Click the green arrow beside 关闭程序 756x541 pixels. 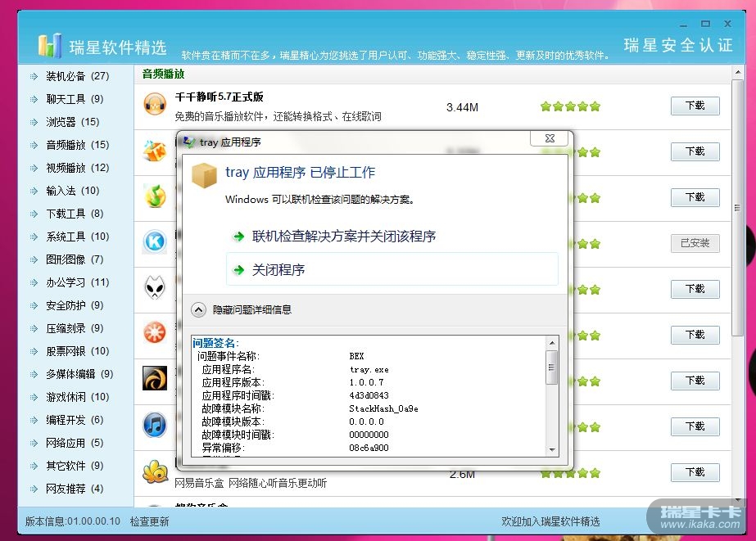[x=238, y=270]
